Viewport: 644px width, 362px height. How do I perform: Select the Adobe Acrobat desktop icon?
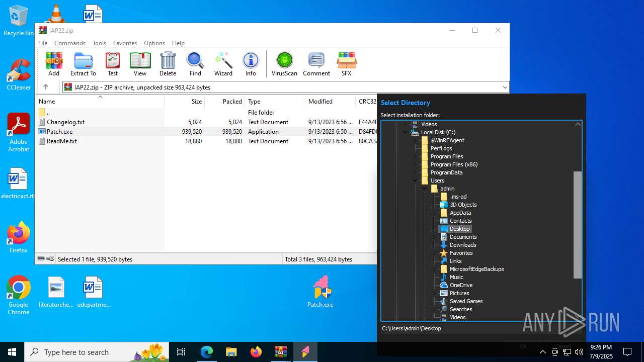click(19, 133)
